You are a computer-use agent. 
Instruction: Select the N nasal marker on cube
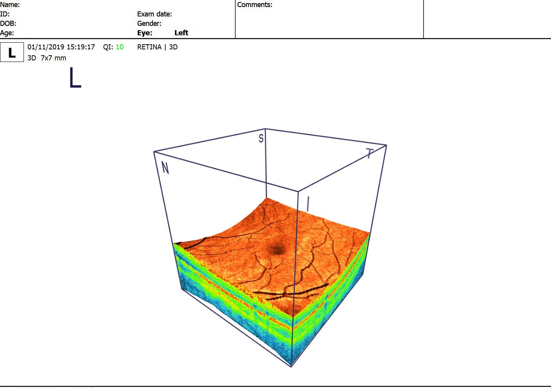pyautogui.click(x=165, y=168)
